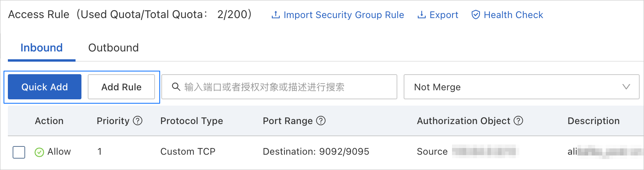The height and width of the screenshot is (170, 644).
Task: Open the Port Range help question mark
Action: [x=321, y=121]
